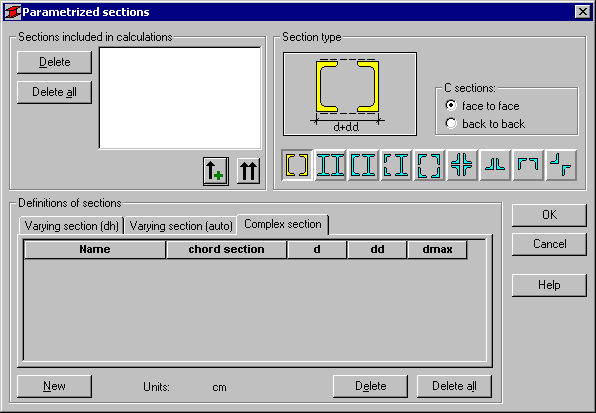Screen dimensions: 596x413
Task: Click the New button for section definition
Action: (x=54, y=386)
